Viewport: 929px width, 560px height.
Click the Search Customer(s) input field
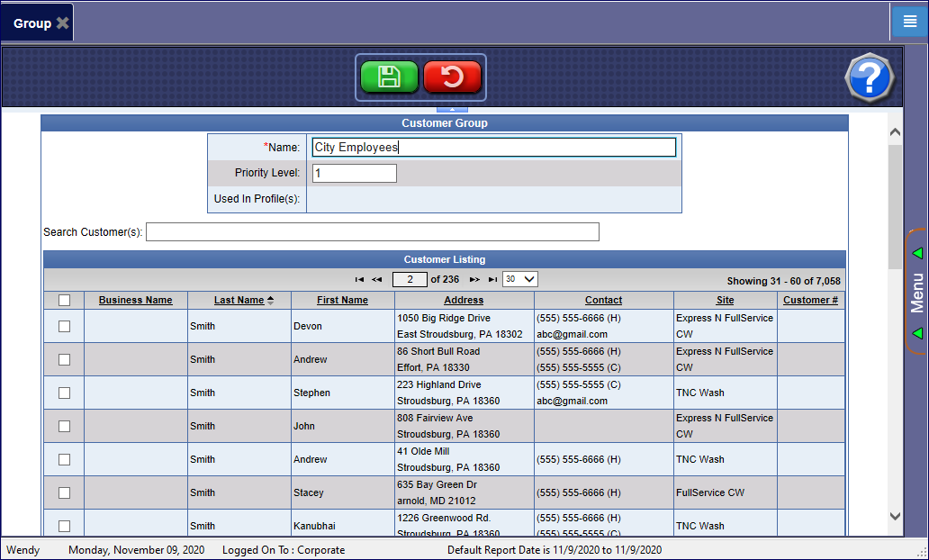pyautogui.click(x=372, y=232)
